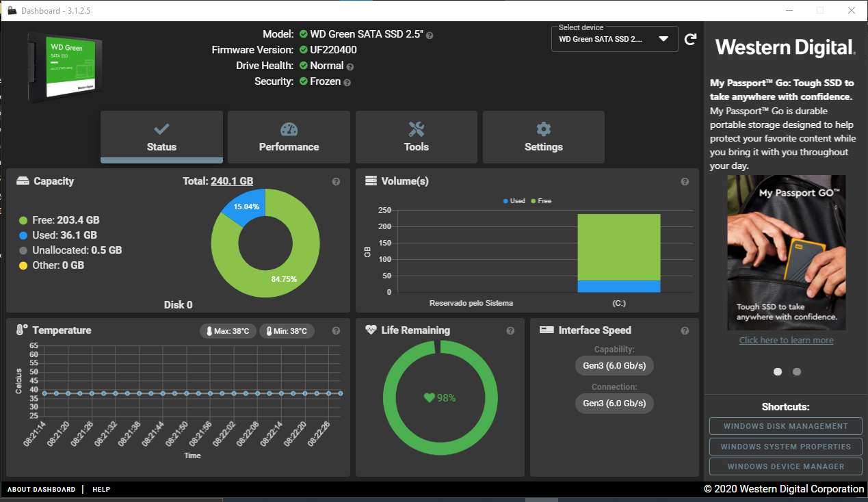Open the Status tab
Screen dimensions: 868x502
click(x=161, y=137)
